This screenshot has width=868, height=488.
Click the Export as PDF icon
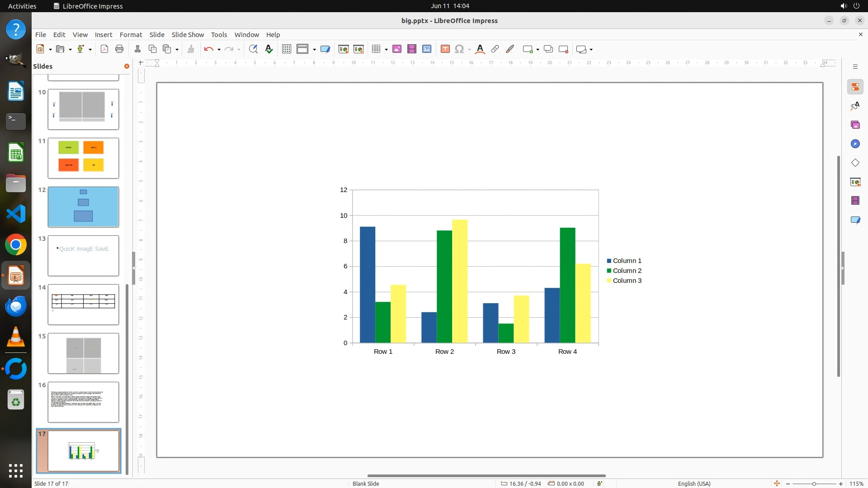click(104, 49)
